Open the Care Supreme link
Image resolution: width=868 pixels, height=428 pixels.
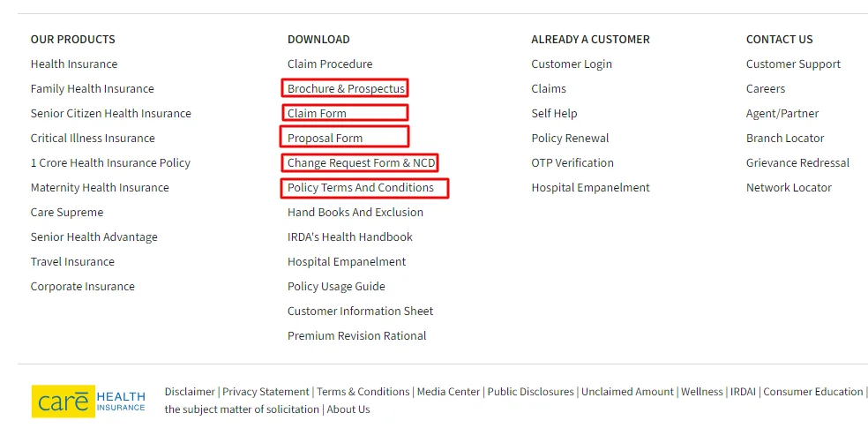(x=67, y=213)
